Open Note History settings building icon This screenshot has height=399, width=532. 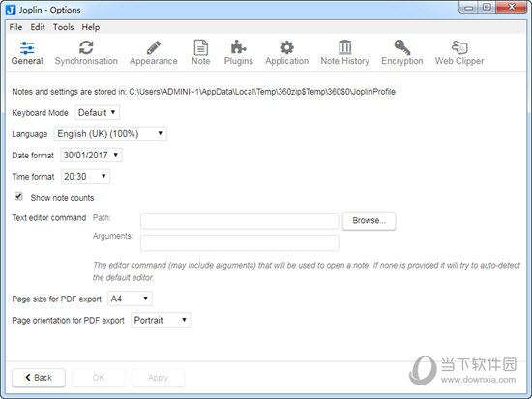coord(344,47)
